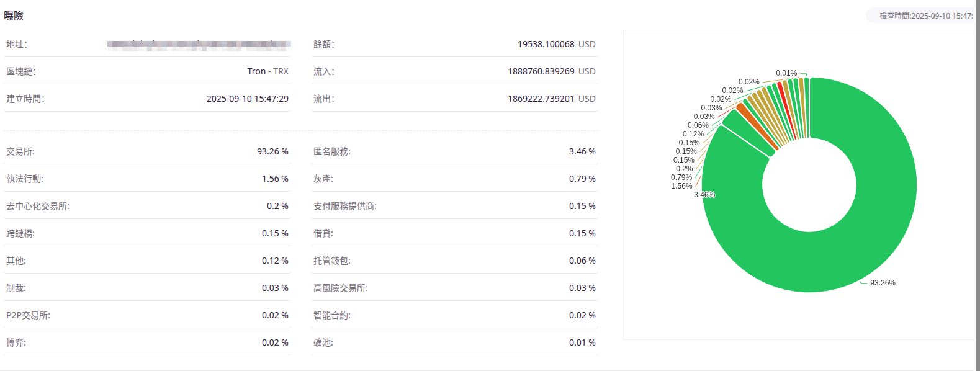Click the 交易所 exposure row
The width and height of the screenshot is (980, 371).
click(x=147, y=151)
